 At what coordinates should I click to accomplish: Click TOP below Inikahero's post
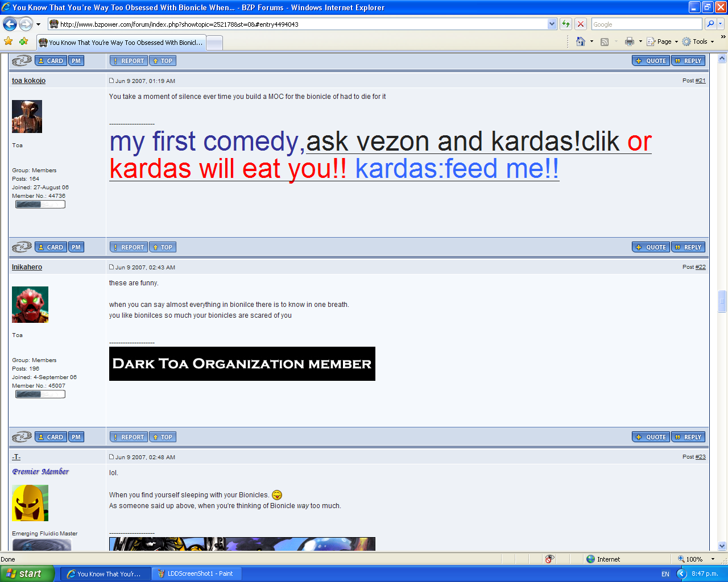(163, 437)
